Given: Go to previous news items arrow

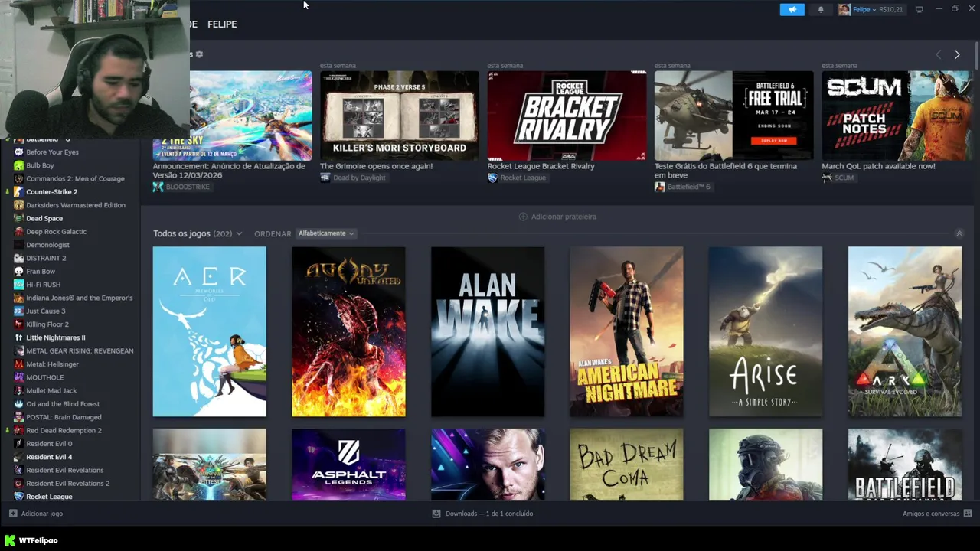Looking at the screenshot, I should (x=938, y=54).
